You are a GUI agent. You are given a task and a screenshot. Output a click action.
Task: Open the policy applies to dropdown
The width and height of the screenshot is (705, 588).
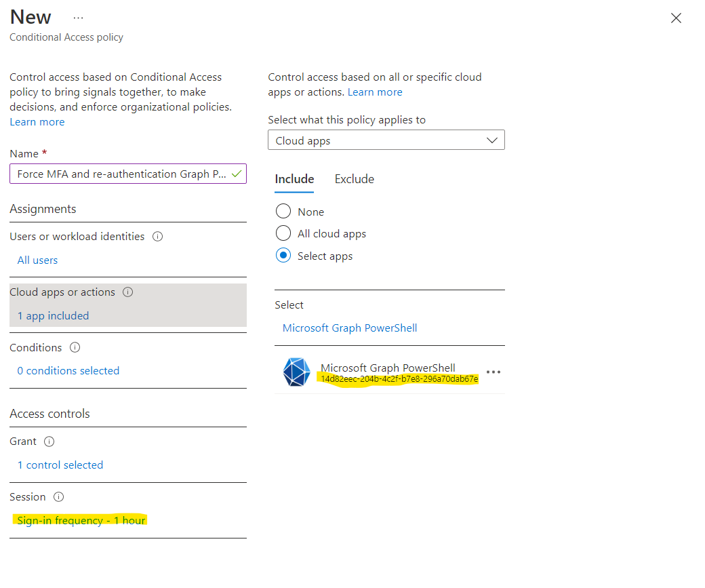point(386,140)
